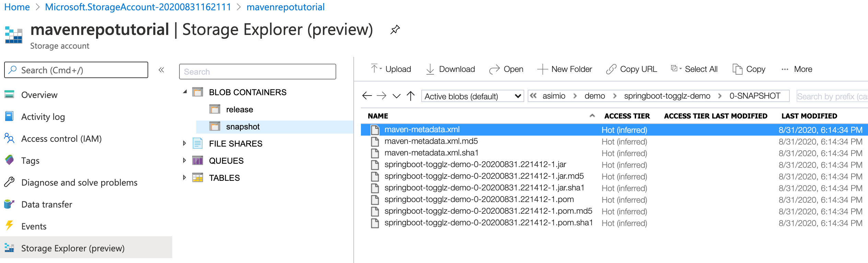Viewport: 868px width, 263px height.
Task: Collapse the left navigation menu
Action: pyautogui.click(x=161, y=70)
